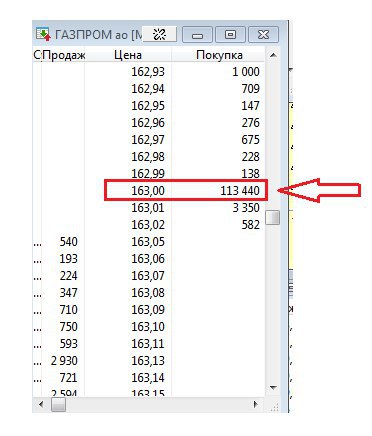This screenshot has width=372, height=436.
Task: Select price 163,14 cell
Action: tap(148, 378)
